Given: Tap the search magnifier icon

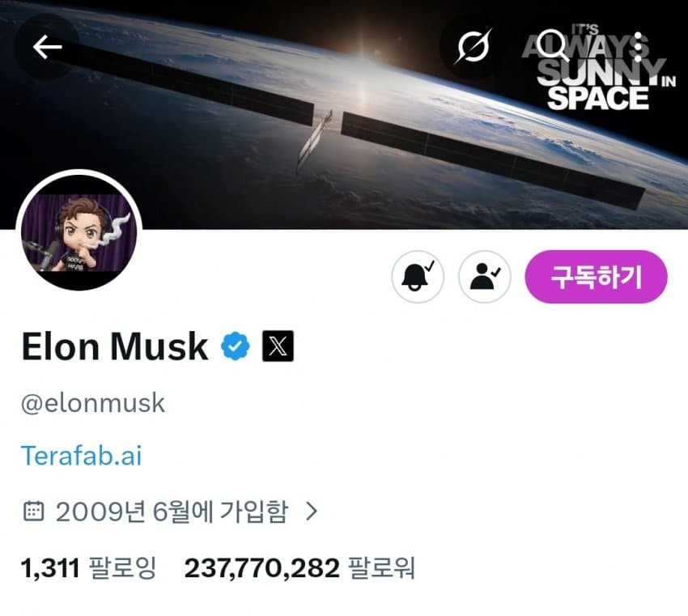Looking at the screenshot, I should pyautogui.click(x=551, y=45).
